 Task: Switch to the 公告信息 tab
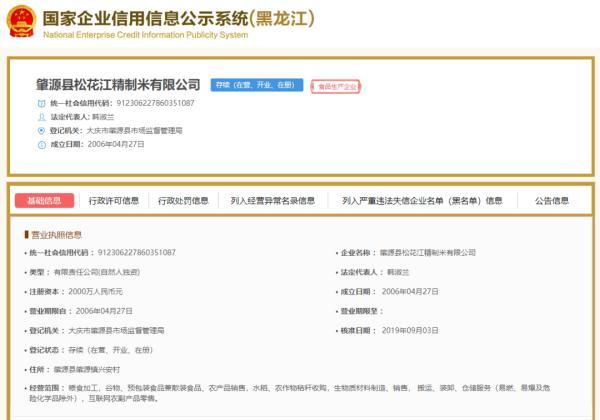click(x=552, y=200)
